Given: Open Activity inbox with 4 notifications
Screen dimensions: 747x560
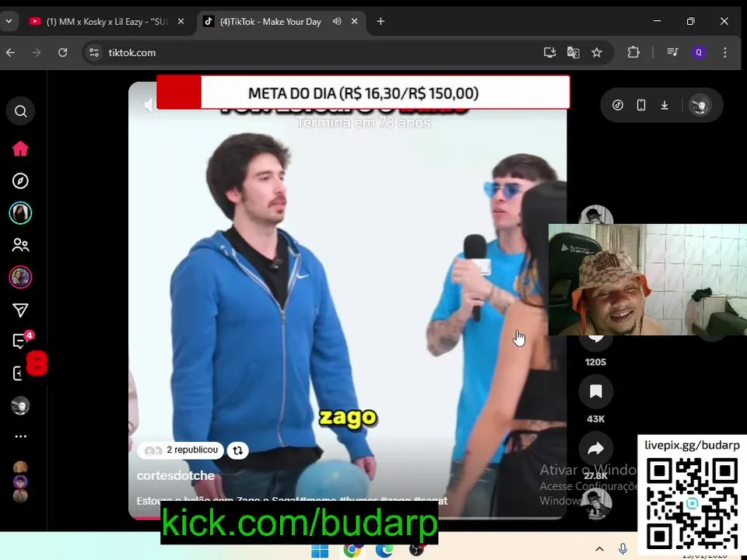Looking at the screenshot, I should coord(20,341).
